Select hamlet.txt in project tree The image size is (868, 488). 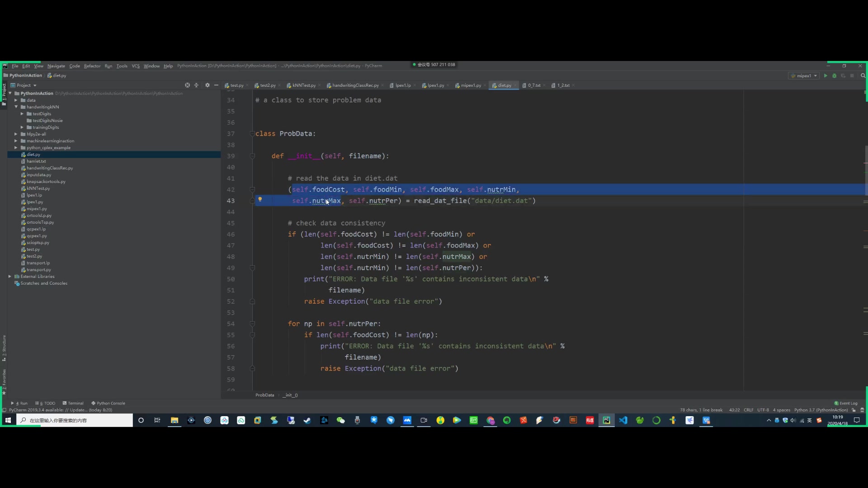tap(36, 161)
